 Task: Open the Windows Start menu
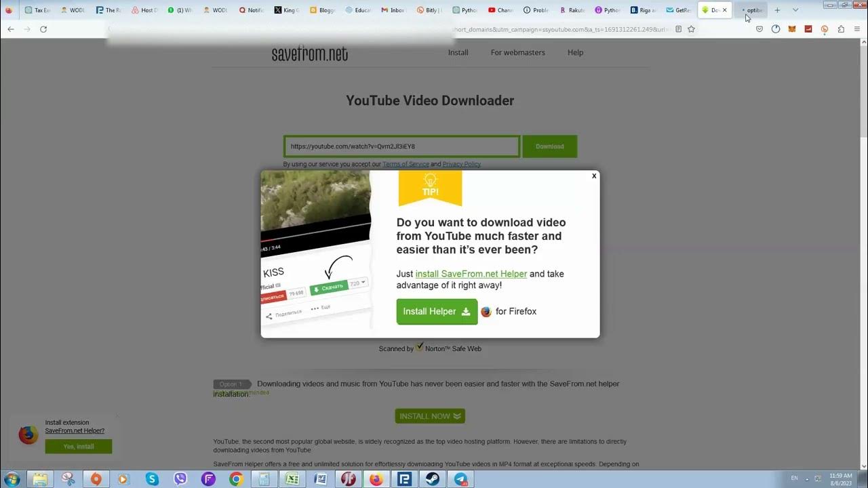(x=12, y=479)
